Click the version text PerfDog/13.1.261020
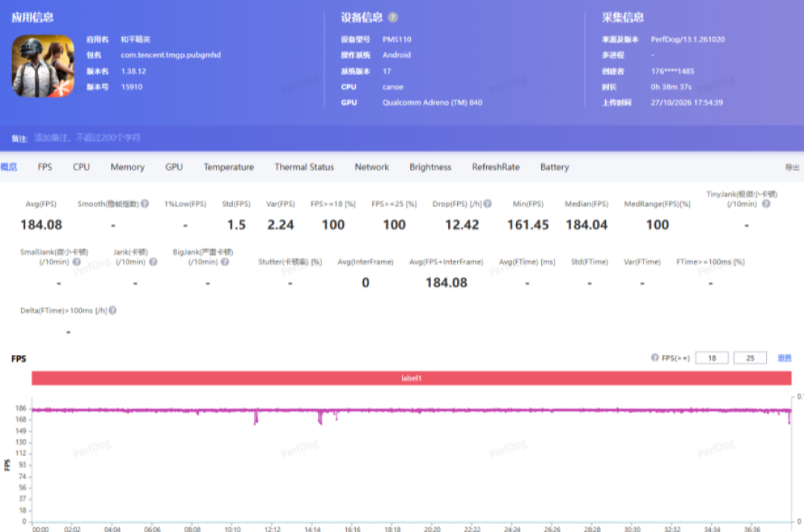 (x=688, y=39)
